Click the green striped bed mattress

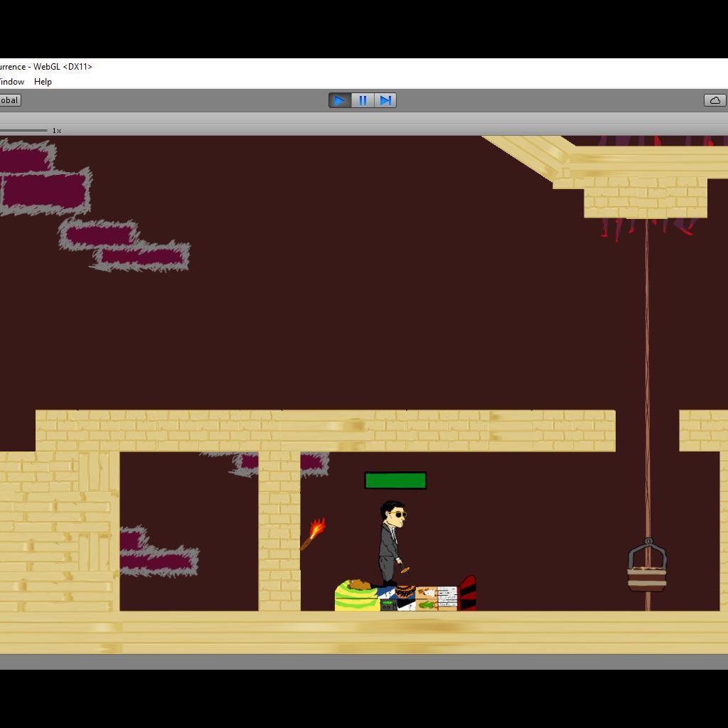357,596
